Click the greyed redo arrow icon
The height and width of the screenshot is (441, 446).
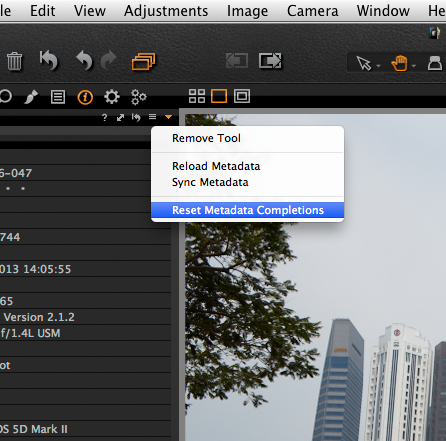[108, 60]
